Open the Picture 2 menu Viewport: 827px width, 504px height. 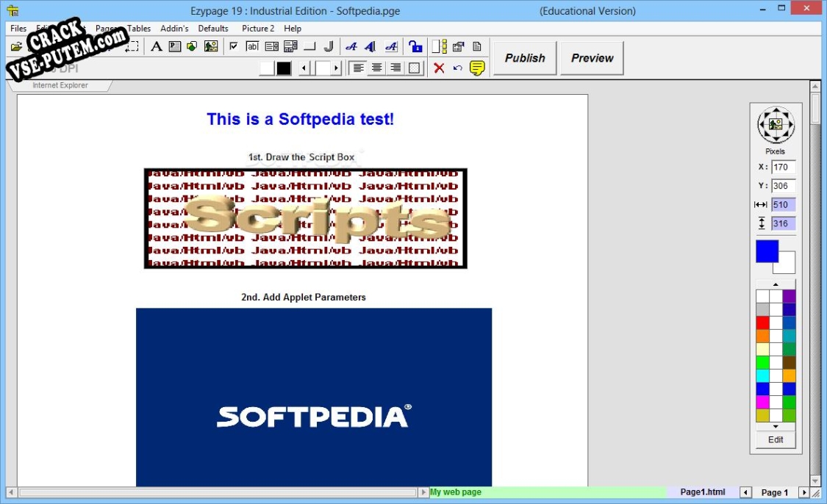[258, 29]
